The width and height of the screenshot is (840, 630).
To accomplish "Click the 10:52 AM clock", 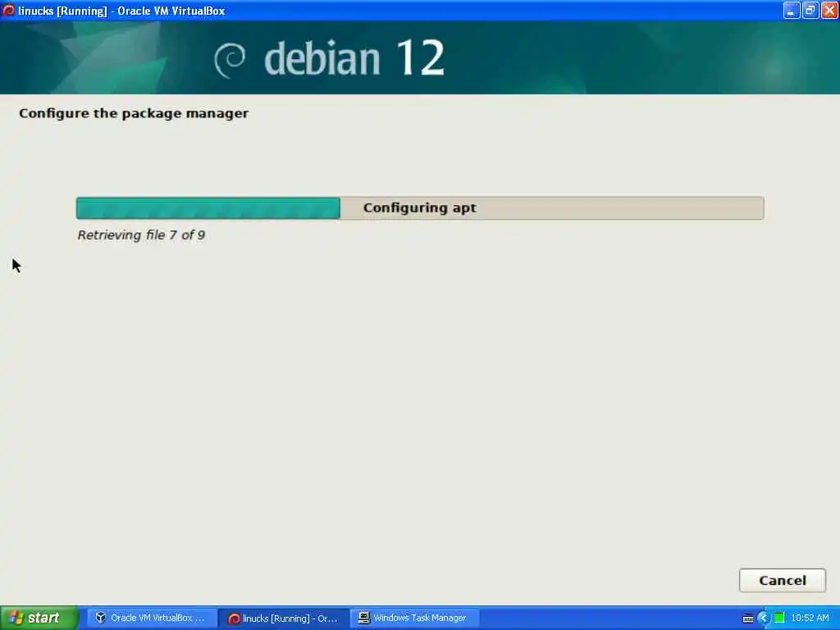I will click(x=810, y=618).
